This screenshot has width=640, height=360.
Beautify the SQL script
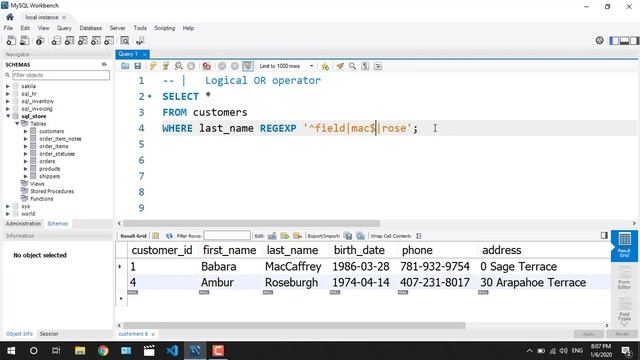340,66
